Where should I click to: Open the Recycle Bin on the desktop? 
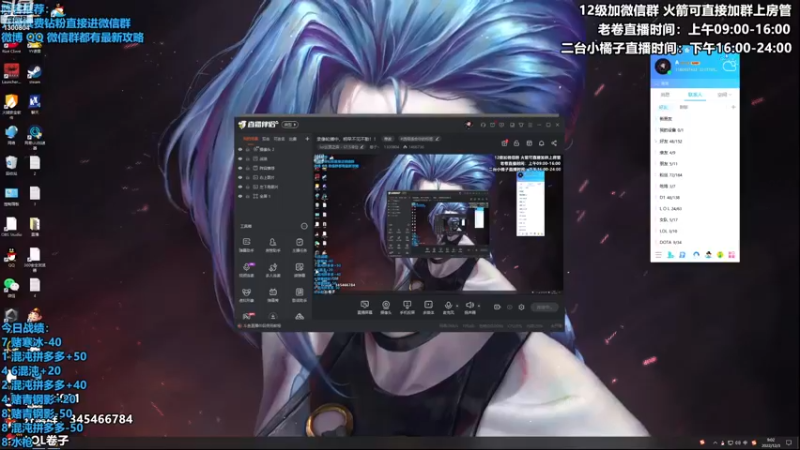(11, 165)
